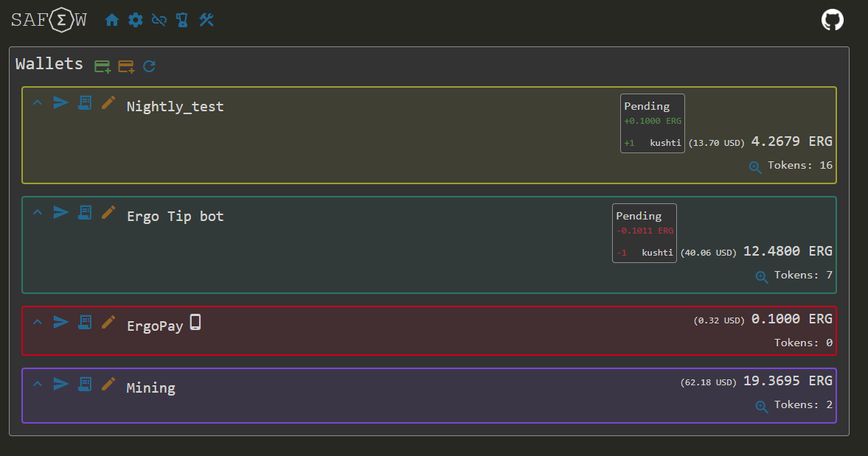Click the SAFEW logo
Viewport: 868px width, 456px height.
pos(49,20)
